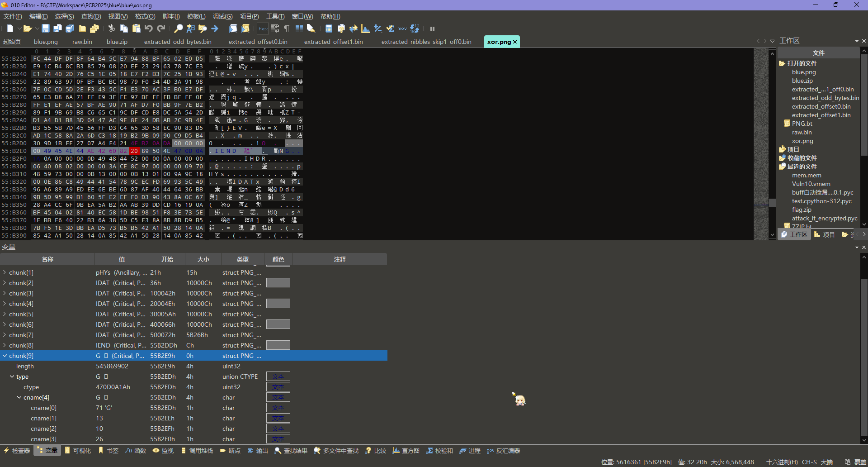
Task: Open the 模板(L) menu
Action: (x=196, y=16)
